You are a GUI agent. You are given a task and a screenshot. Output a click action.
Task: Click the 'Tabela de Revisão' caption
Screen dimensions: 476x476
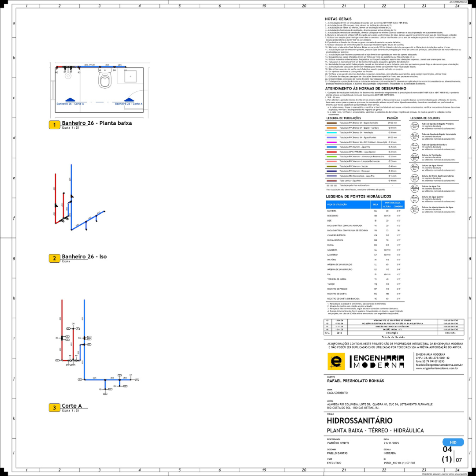pyautogui.click(x=394, y=337)
